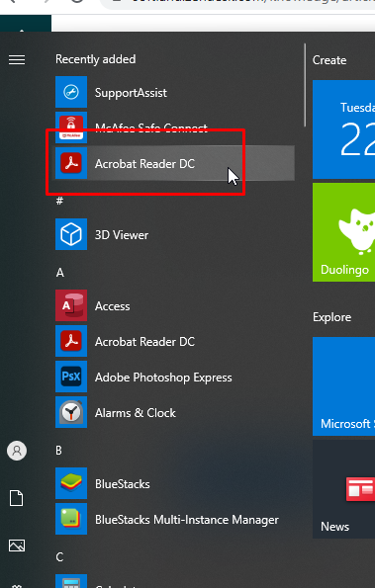Launch McAfee Safe Connect icon
The height and width of the screenshot is (588, 375).
pos(71,127)
